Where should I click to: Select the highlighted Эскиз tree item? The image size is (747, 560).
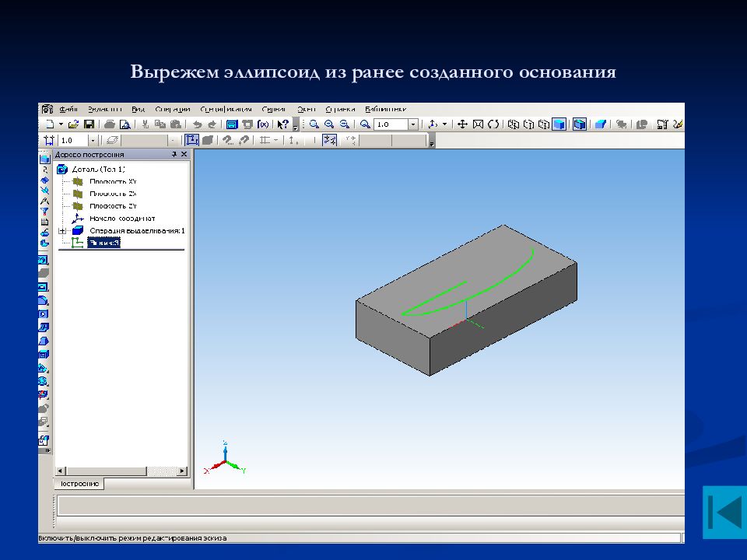[103, 243]
